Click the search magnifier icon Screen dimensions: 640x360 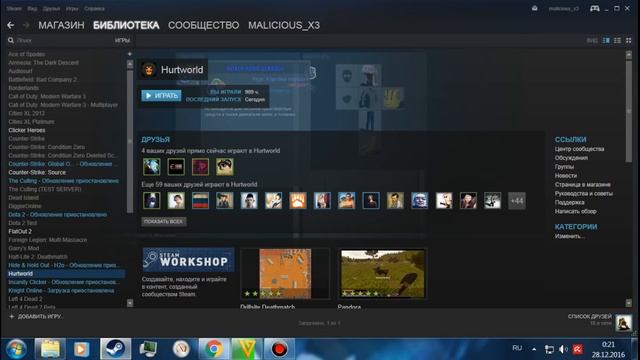[11, 40]
